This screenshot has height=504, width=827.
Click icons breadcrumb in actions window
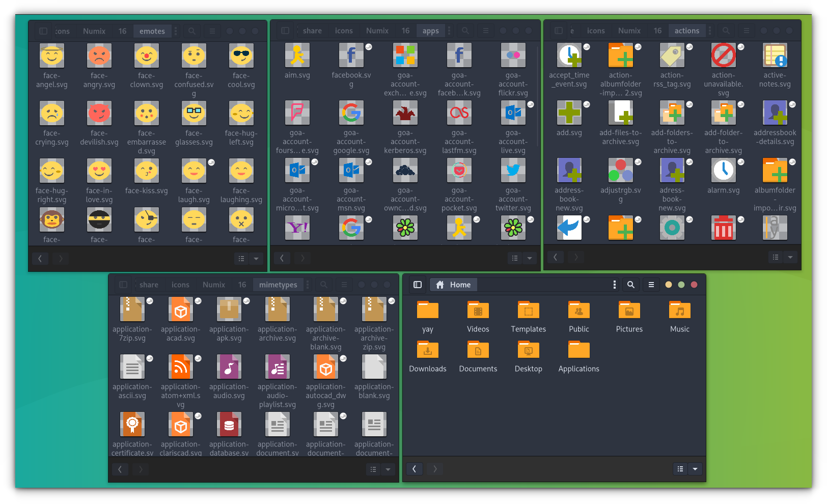click(x=596, y=31)
